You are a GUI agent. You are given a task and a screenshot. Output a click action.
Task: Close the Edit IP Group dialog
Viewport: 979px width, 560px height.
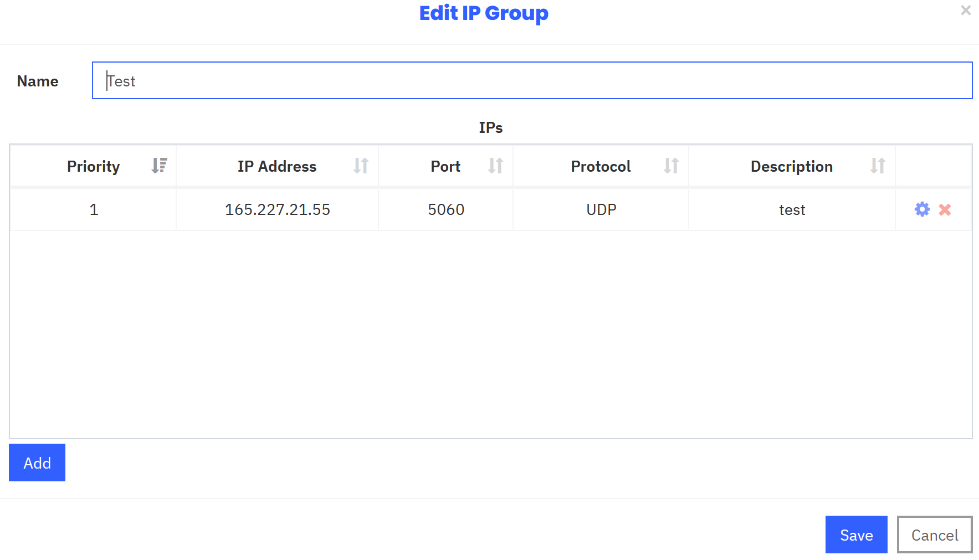966,10
